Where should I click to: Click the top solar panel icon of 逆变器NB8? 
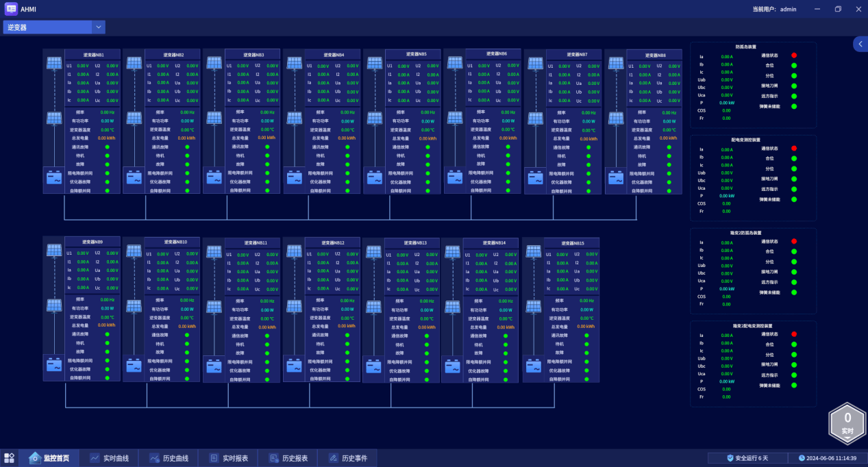(x=616, y=64)
